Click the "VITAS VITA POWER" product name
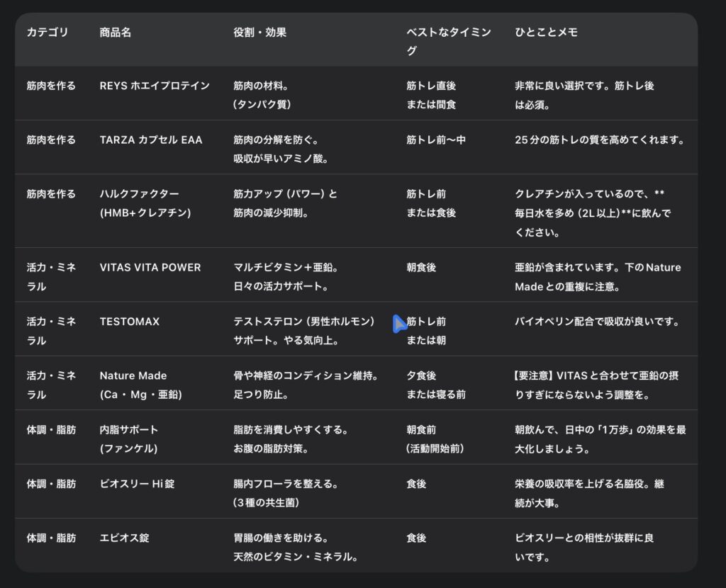Screen dimensions: 726x588 150,268
